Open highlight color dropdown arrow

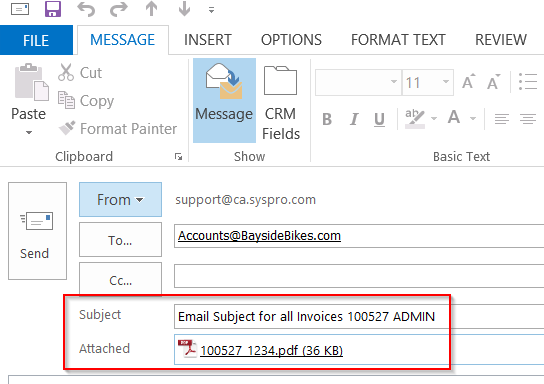434,119
